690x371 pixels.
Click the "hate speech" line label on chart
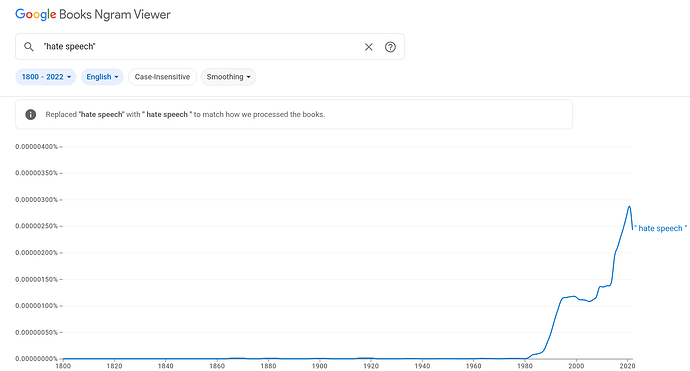[x=661, y=228]
